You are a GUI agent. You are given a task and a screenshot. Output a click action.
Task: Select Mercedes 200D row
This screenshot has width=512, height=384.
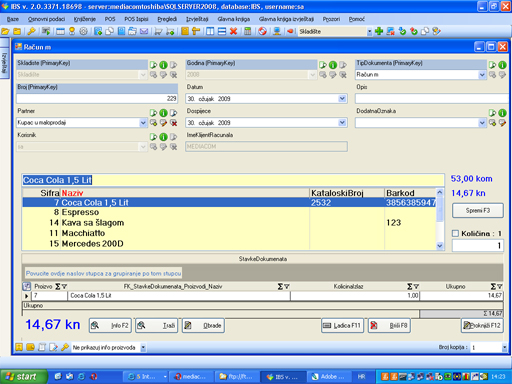tap(229, 244)
